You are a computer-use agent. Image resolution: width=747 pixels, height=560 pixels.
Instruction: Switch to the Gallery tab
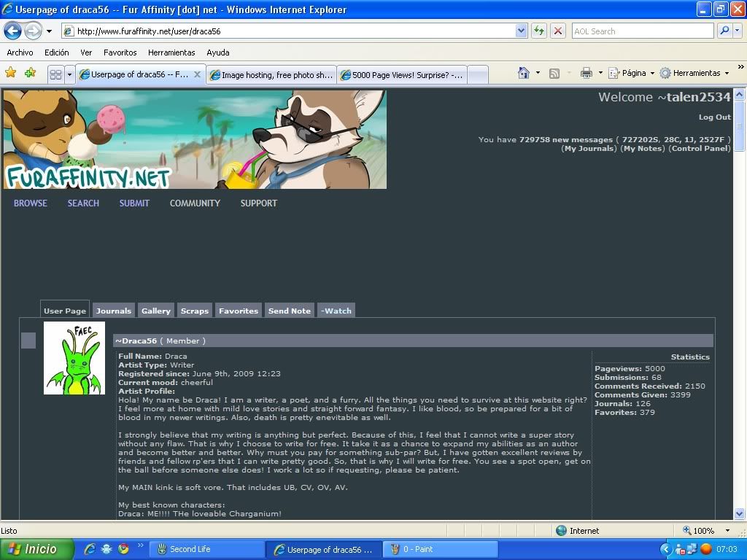coord(155,311)
